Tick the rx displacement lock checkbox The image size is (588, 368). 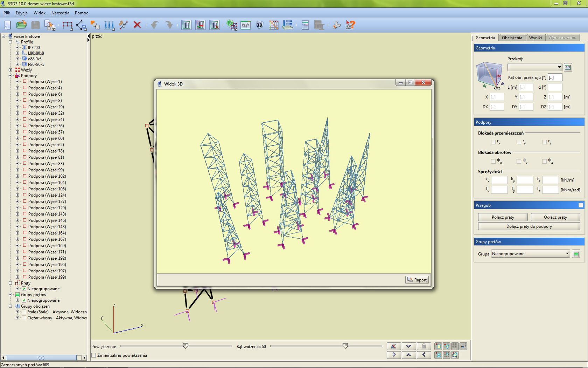493,142
